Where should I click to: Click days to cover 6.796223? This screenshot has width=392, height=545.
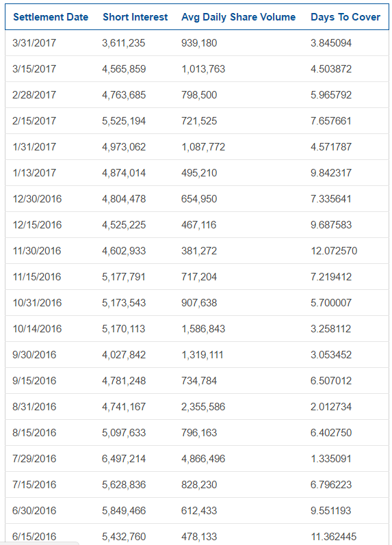[331, 485]
